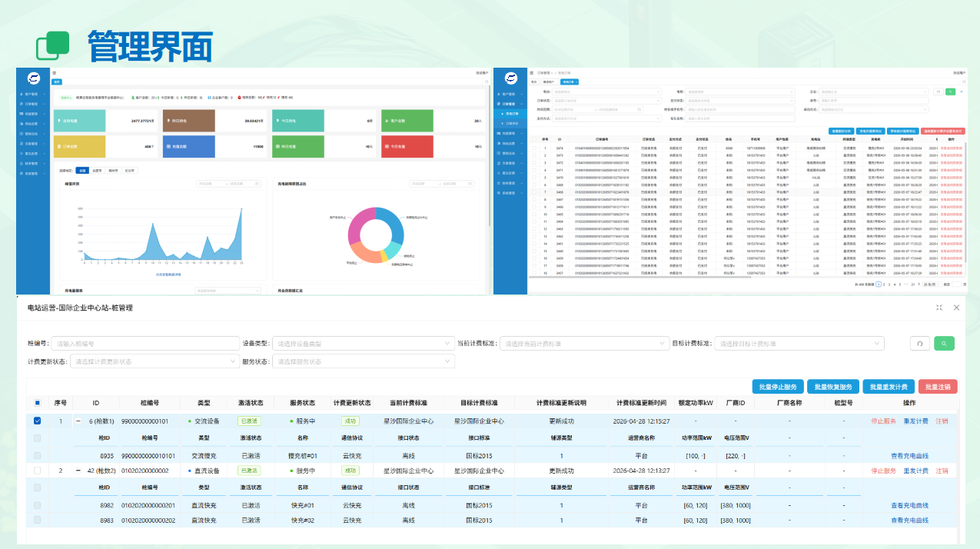Open 客户管理 in the dashboard sidebar
The image size is (980, 549).
click(x=32, y=94)
